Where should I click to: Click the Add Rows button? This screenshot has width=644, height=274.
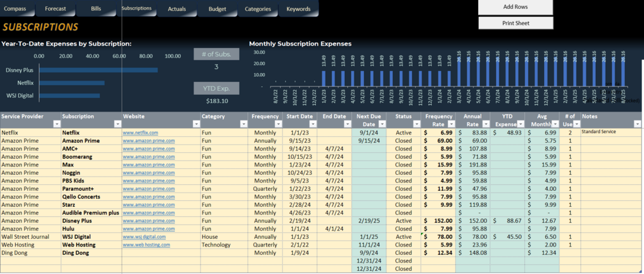tap(515, 7)
